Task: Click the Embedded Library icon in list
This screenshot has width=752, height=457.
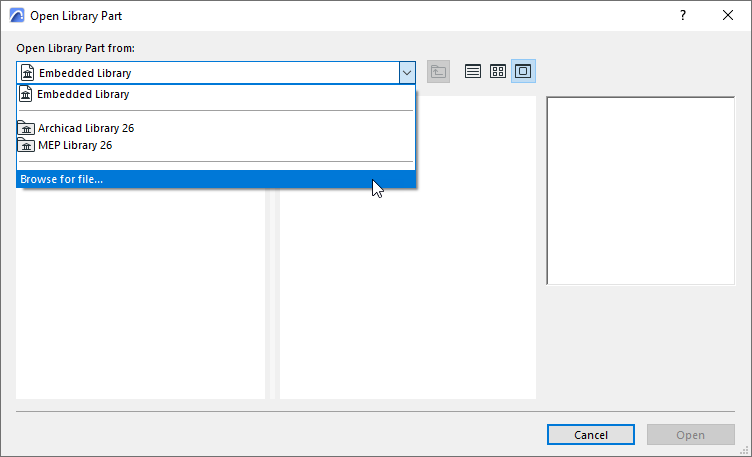Action: 27,95
